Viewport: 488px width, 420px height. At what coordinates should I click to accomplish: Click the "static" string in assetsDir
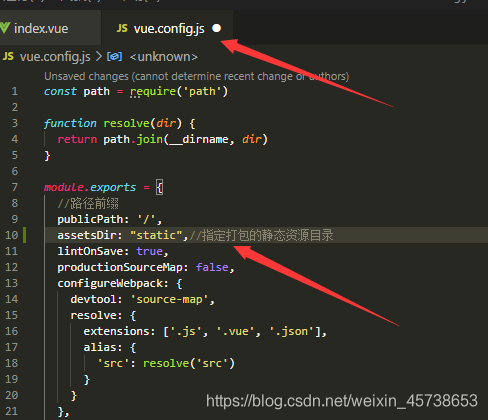pyautogui.click(x=156, y=235)
